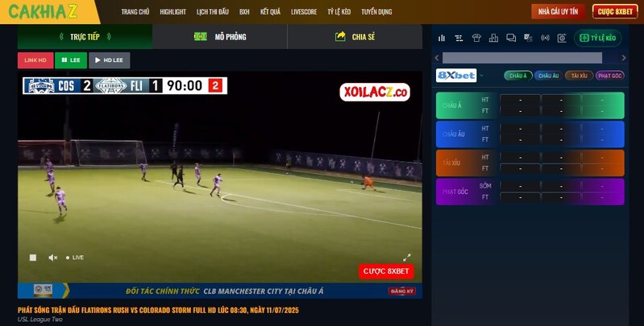Filter odds by Phạt Góc pill
The height and width of the screenshot is (326, 644).
click(x=610, y=76)
